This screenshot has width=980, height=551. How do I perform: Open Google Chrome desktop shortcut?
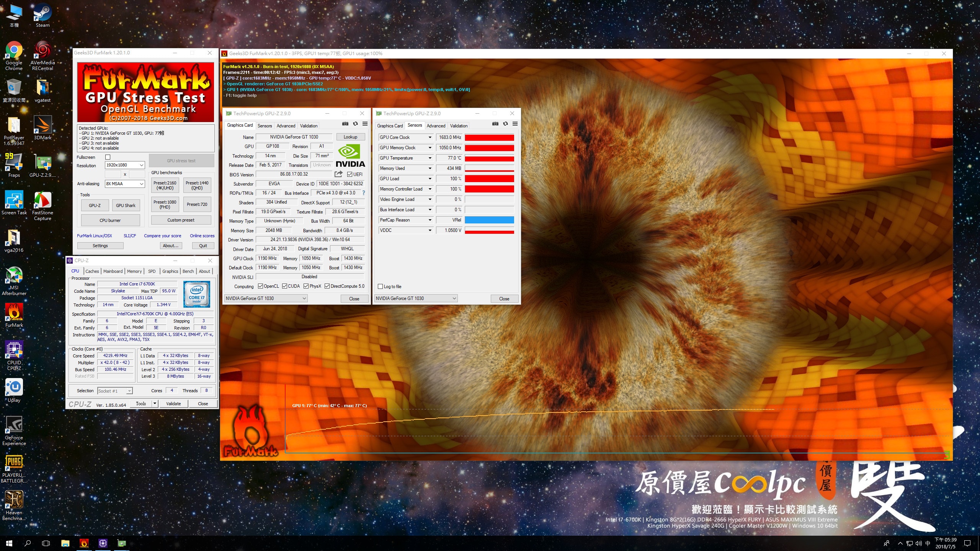[x=14, y=56]
